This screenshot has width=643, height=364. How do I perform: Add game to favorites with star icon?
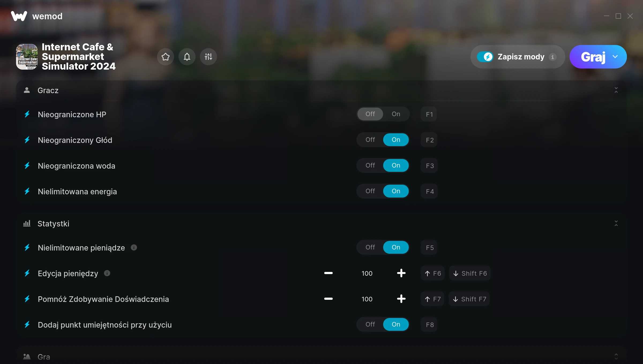[x=166, y=57]
